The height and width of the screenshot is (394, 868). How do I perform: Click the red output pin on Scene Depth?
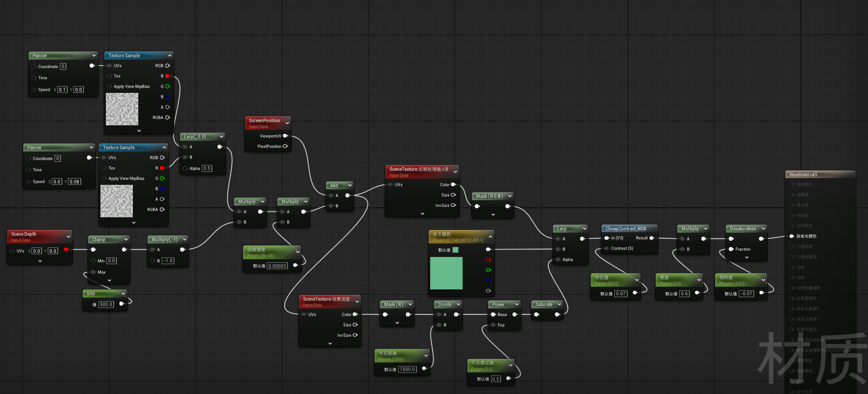point(66,249)
